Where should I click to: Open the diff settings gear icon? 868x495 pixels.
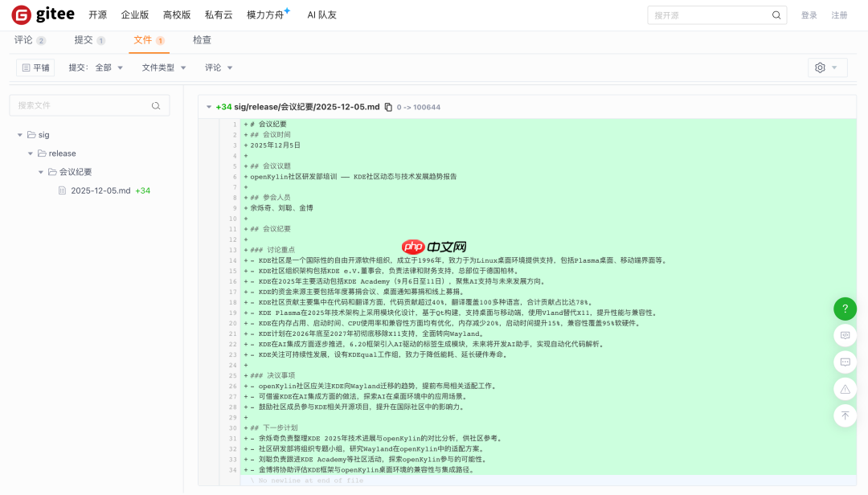(821, 67)
